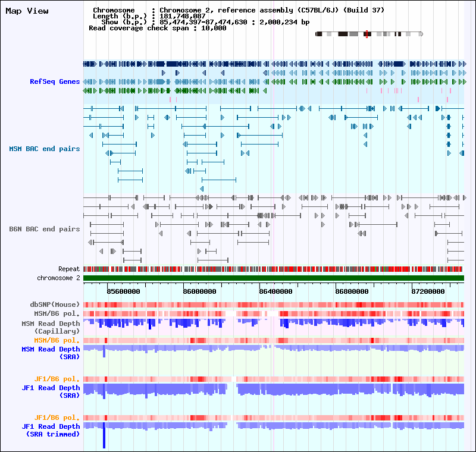476x452 pixels.
Task: Click the red position marker on the ideogram
Action: (367, 34)
